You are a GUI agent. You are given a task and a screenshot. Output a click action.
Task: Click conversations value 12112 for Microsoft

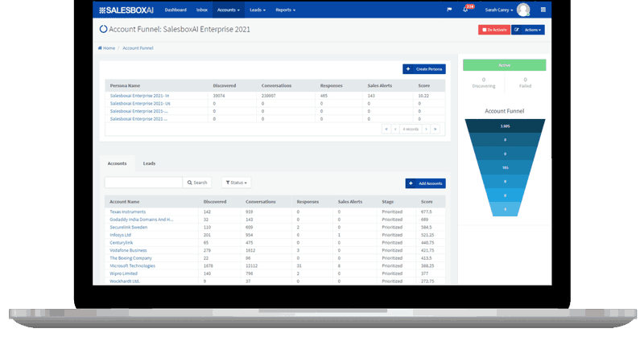pos(252,266)
